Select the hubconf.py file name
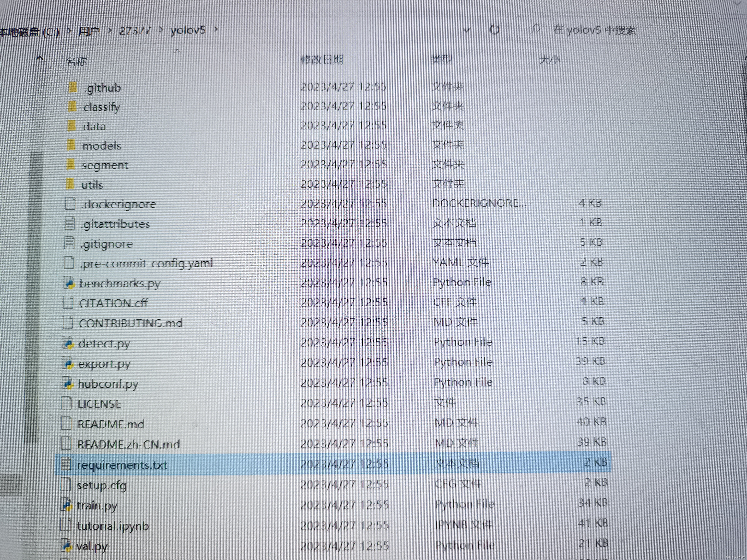Screen dimensions: 747x560 point(108,384)
